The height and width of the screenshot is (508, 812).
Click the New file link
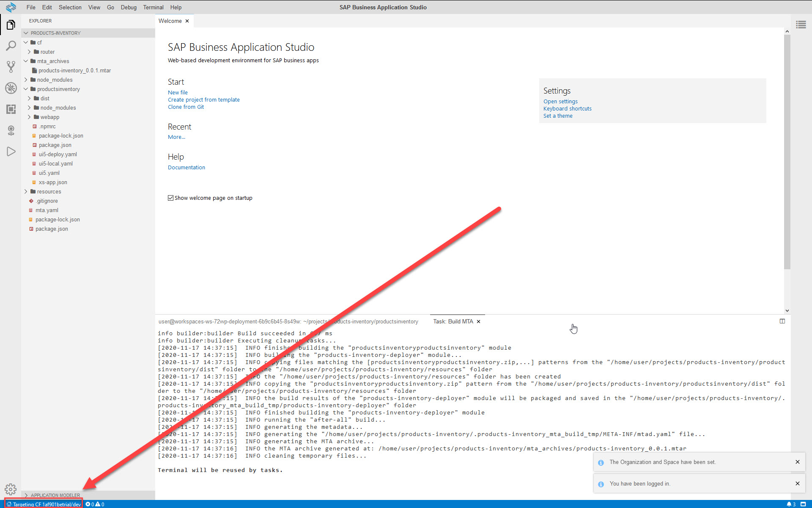click(x=178, y=93)
